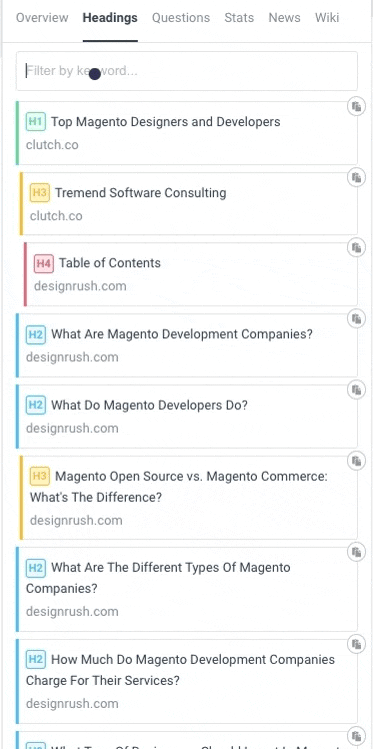Switch to the News tab
Viewport: 373px width, 749px height.
[284, 18]
